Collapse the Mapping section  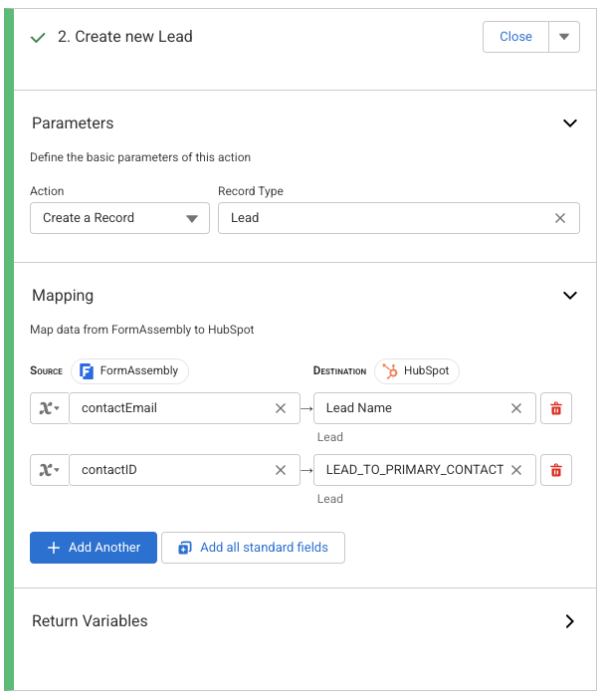coord(570,296)
